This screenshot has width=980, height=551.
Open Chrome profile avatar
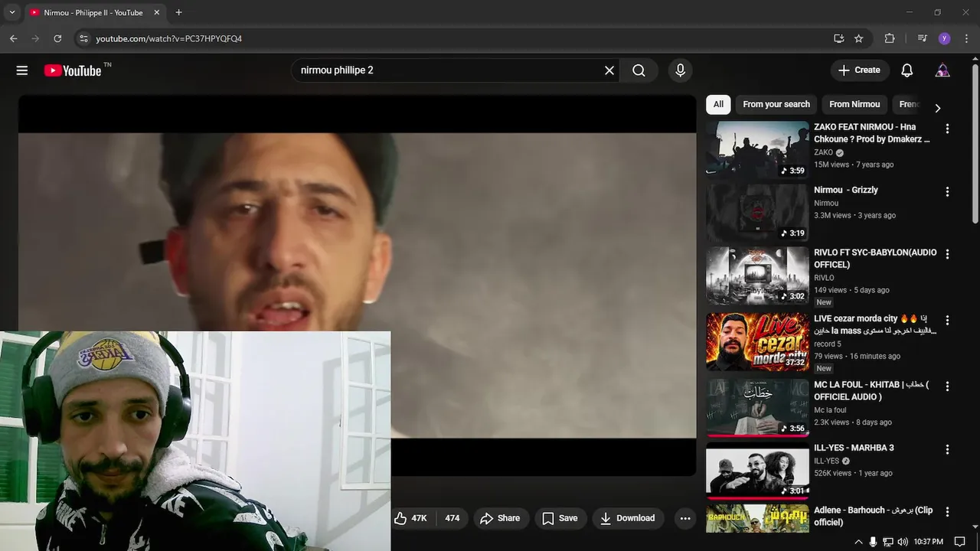point(944,38)
